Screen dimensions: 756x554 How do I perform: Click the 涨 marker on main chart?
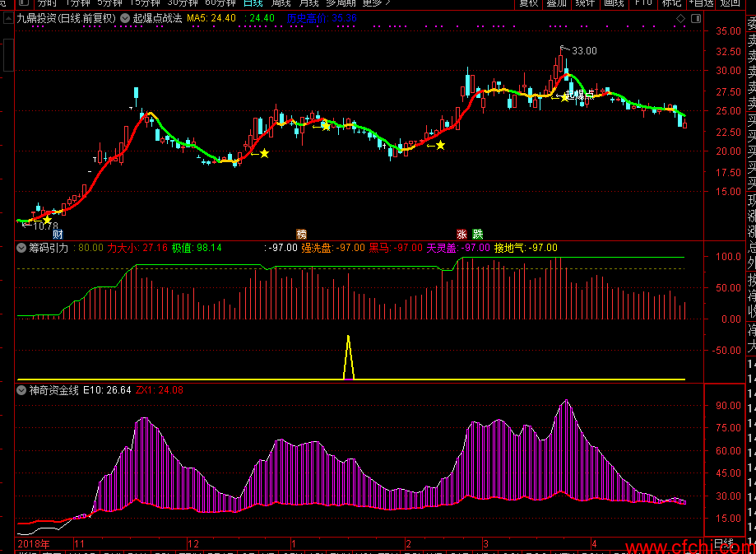point(462,234)
